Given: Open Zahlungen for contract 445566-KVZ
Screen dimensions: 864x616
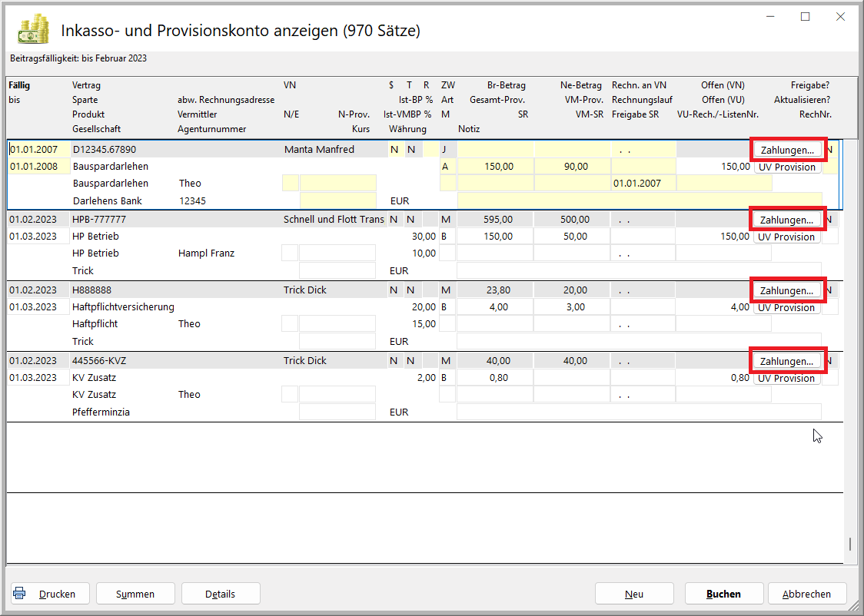Looking at the screenshot, I should point(786,362).
